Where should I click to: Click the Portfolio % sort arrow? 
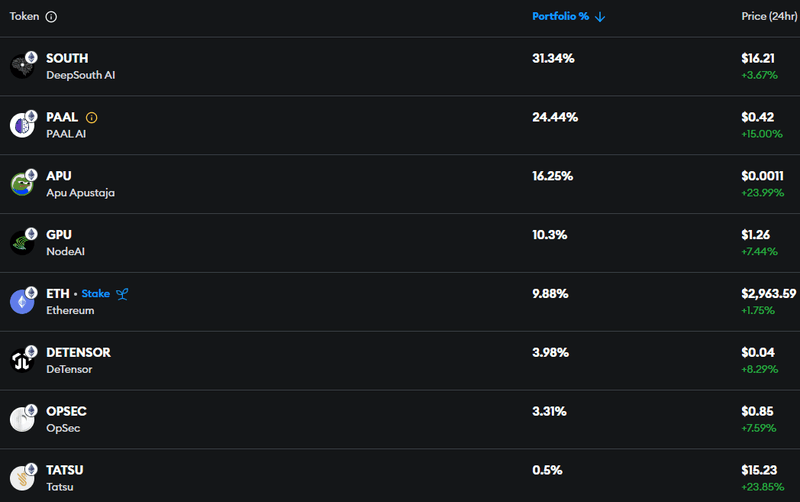(600, 17)
